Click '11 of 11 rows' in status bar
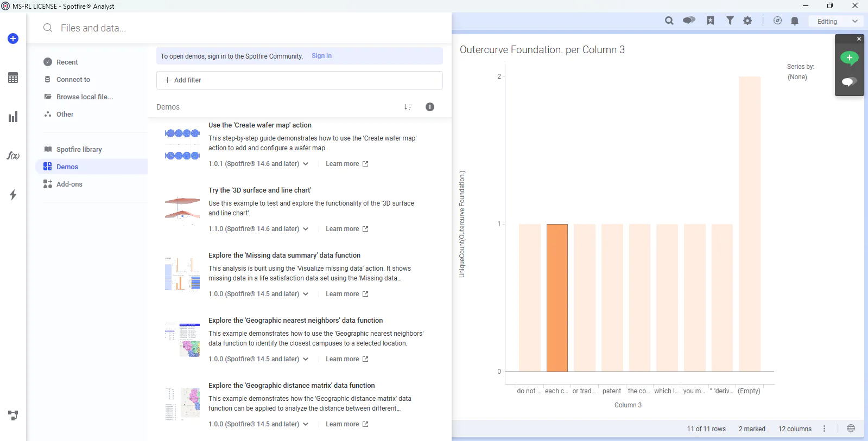The height and width of the screenshot is (441, 868). coord(706,429)
